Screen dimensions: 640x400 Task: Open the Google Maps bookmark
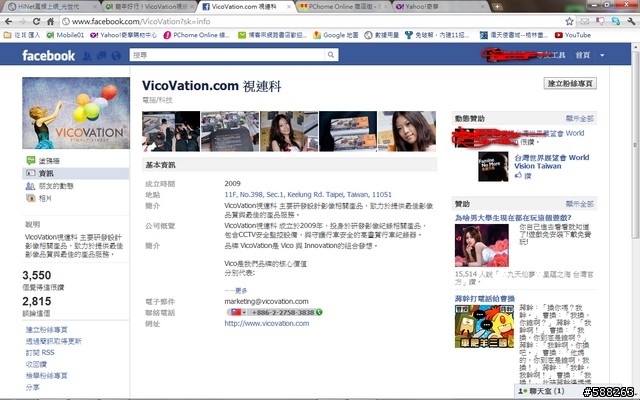point(336,35)
